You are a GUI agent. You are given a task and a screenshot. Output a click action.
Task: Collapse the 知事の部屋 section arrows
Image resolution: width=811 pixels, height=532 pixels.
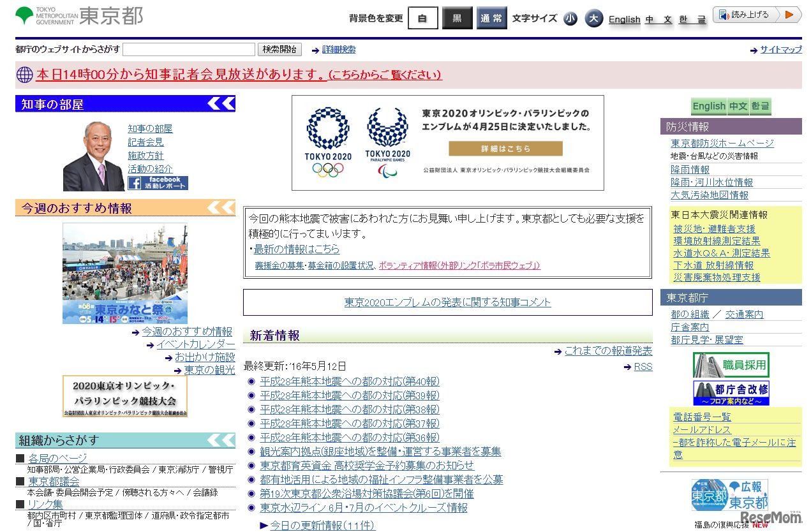pyautogui.click(x=221, y=104)
